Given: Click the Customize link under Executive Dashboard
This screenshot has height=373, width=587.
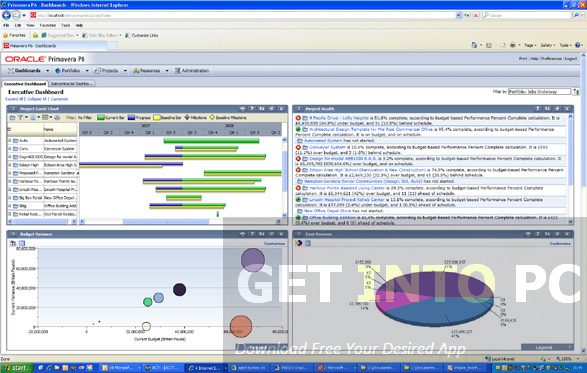Looking at the screenshot, I should point(59,99).
